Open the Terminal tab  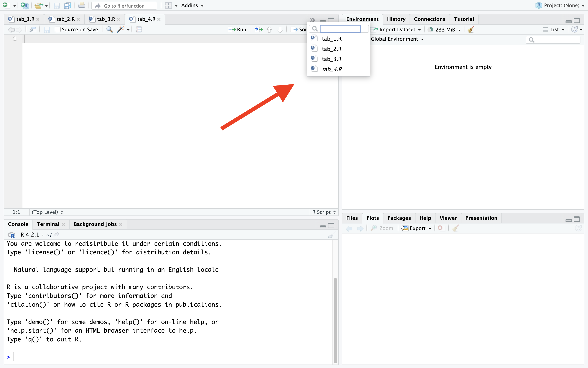point(48,224)
